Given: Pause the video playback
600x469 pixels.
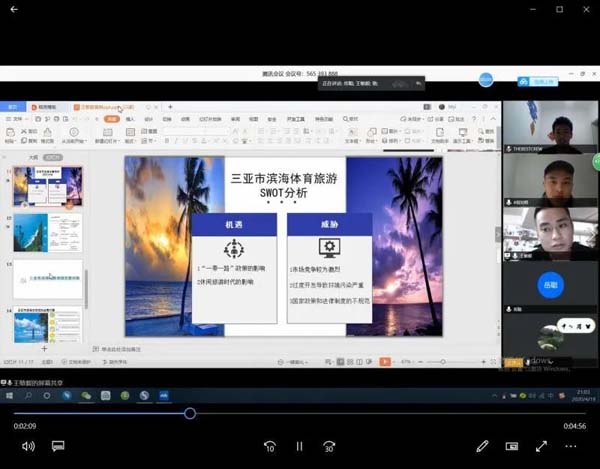Looking at the screenshot, I should [x=299, y=445].
